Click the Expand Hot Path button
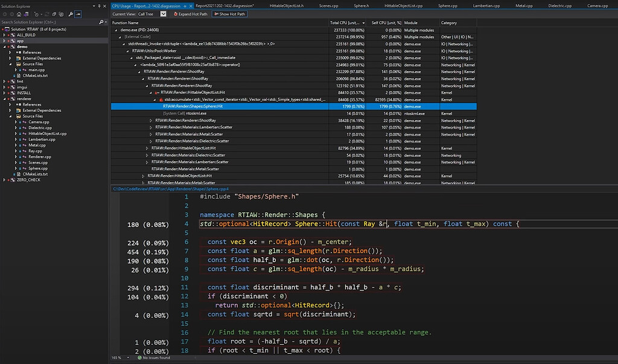Viewport: 618px width, 364px height. (x=193, y=14)
